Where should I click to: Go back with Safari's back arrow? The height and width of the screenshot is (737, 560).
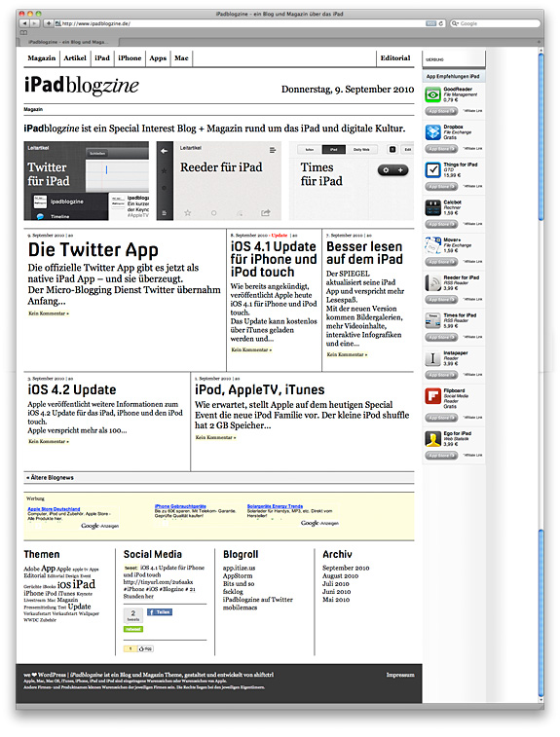pyautogui.click(x=24, y=23)
